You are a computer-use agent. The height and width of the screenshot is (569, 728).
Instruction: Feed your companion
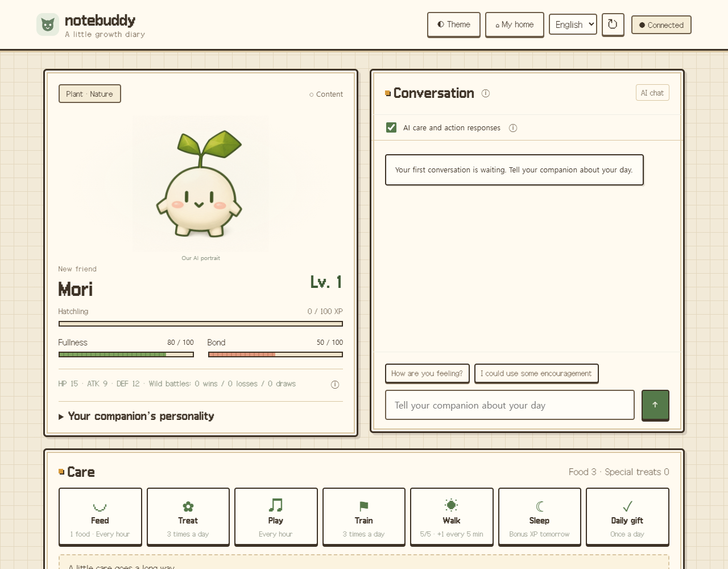(100, 516)
